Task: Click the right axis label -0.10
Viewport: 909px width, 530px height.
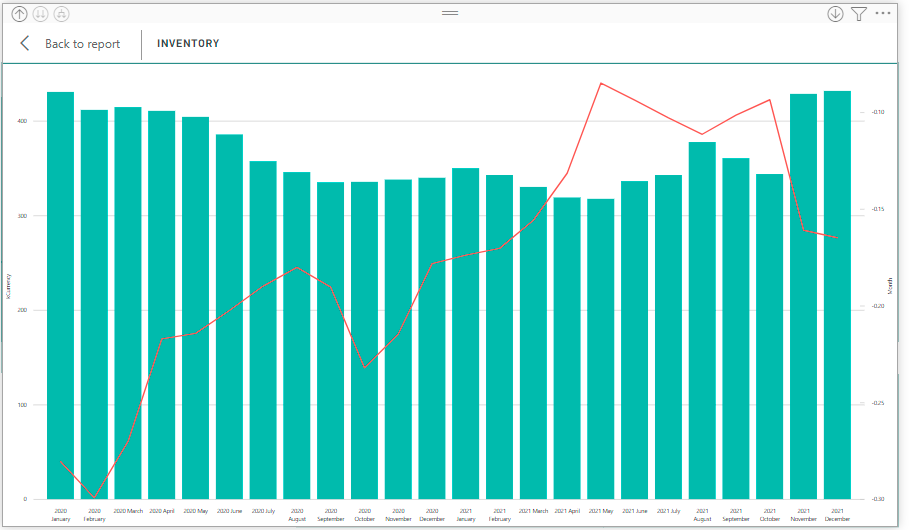Action: (878, 112)
